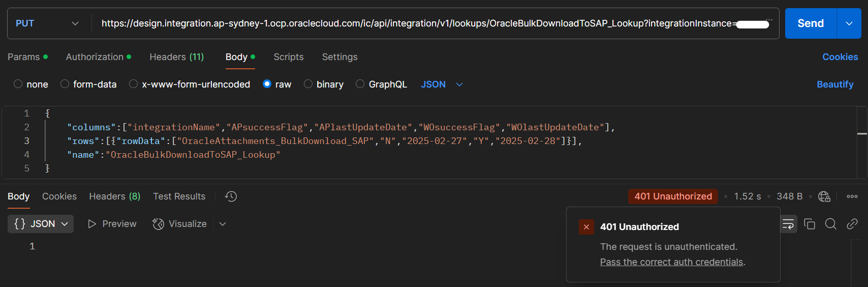Click the response link chain icon
Viewport: 868px width, 287px height.
coord(852,224)
